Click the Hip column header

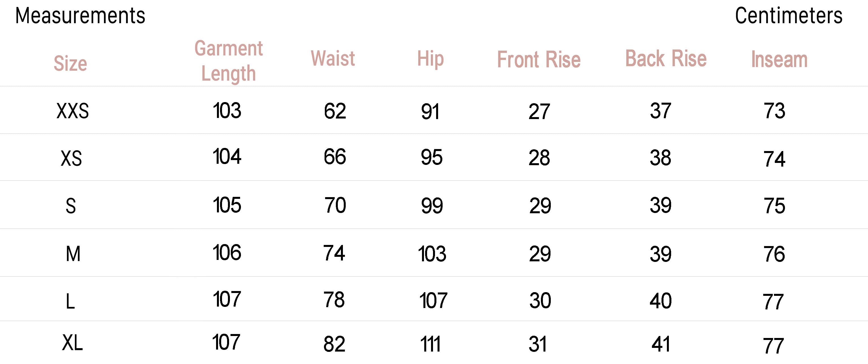430,59
